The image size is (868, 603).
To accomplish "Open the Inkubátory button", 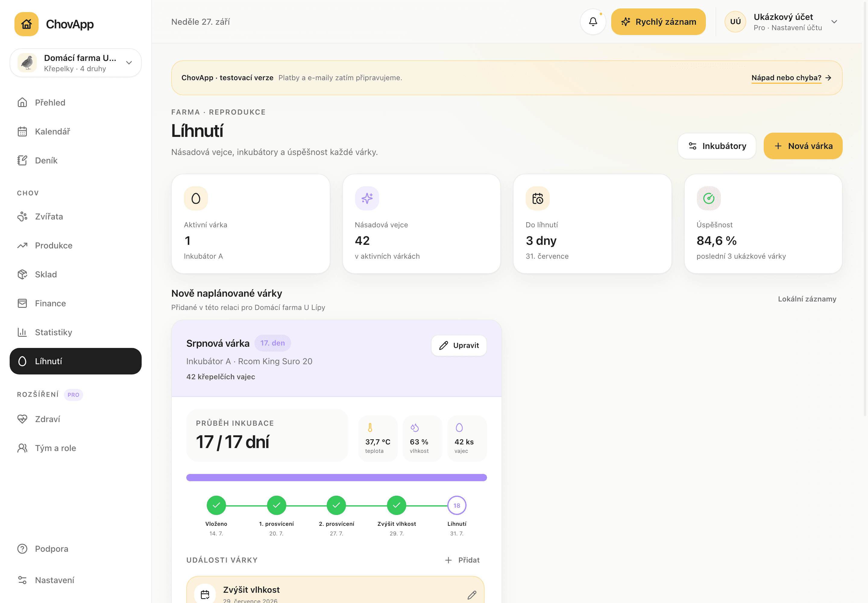I will tap(716, 146).
